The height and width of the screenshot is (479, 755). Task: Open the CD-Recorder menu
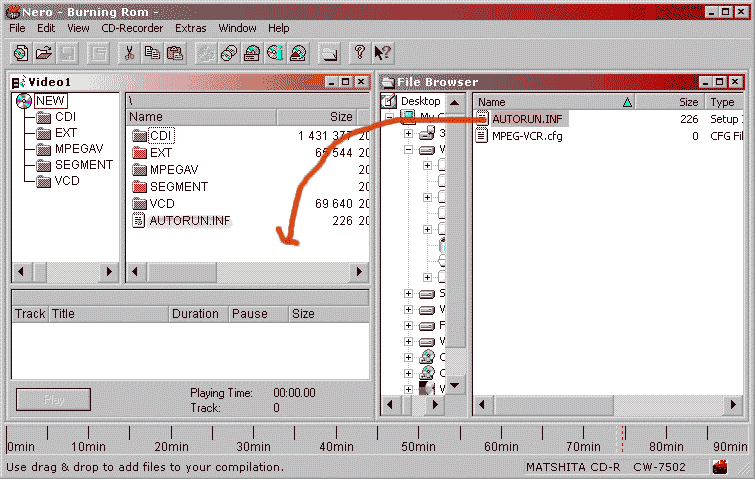pos(132,28)
